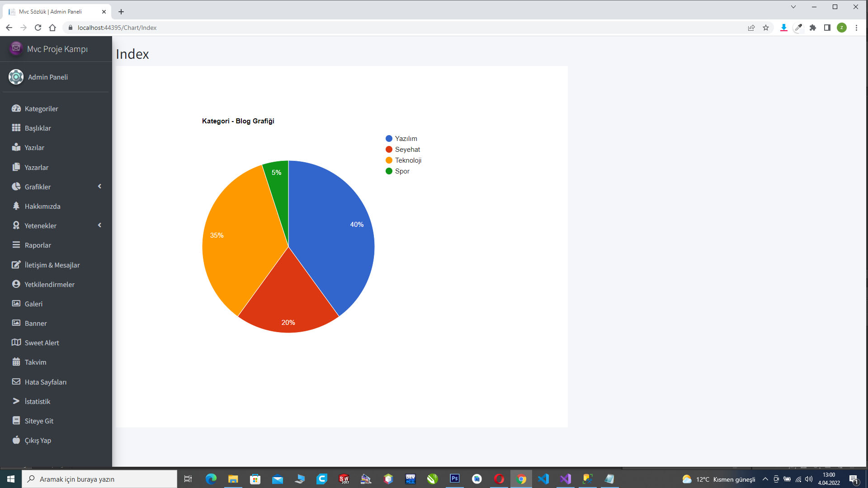868x488 pixels.
Task: Click the Hata Sayfaları envelope icon
Action: 16,382
